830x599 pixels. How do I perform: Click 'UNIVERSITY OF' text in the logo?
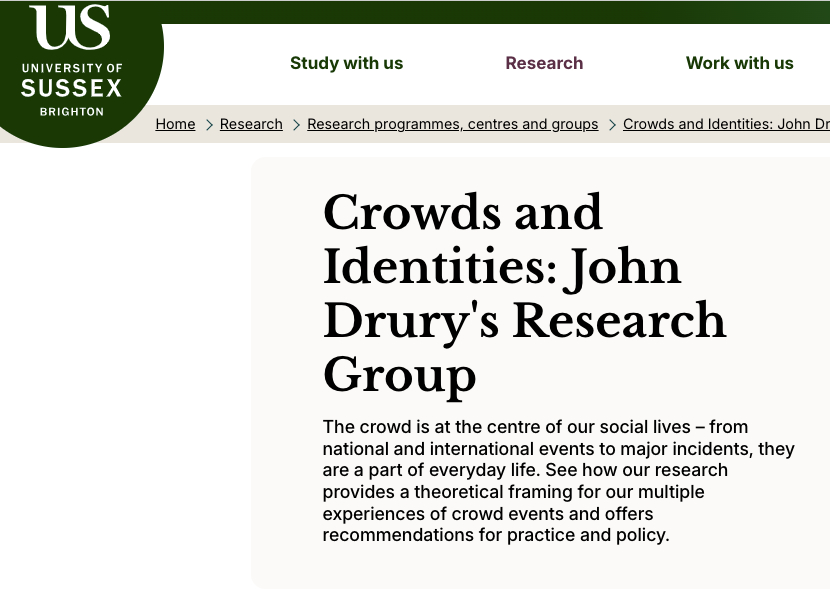(x=71, y=68)
